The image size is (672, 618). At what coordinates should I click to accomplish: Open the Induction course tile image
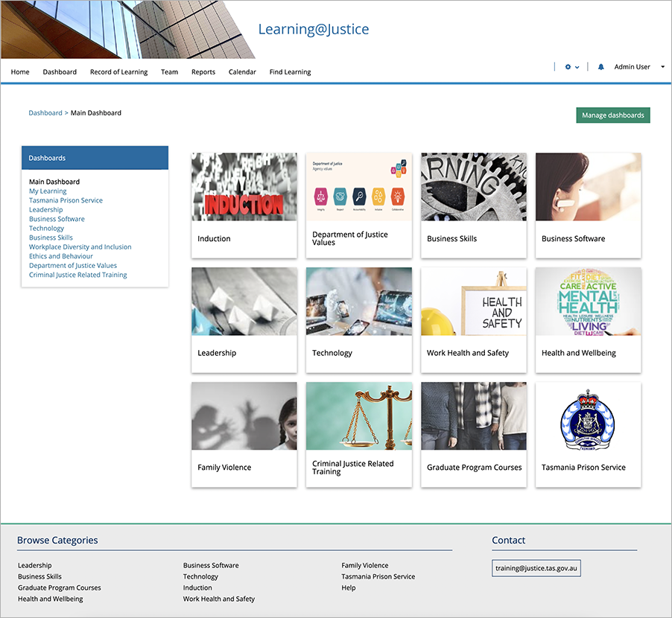244,187
